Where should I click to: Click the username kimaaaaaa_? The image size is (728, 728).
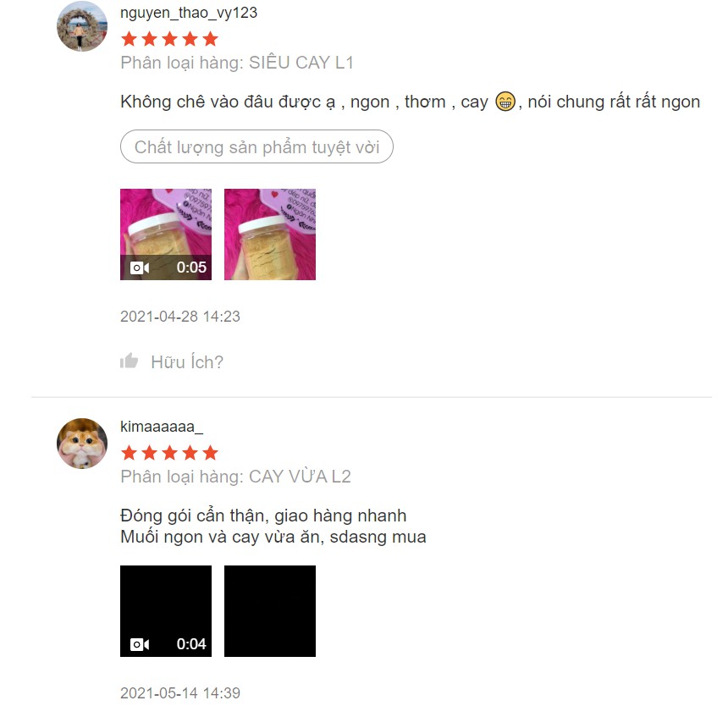[x=162, y=426]
